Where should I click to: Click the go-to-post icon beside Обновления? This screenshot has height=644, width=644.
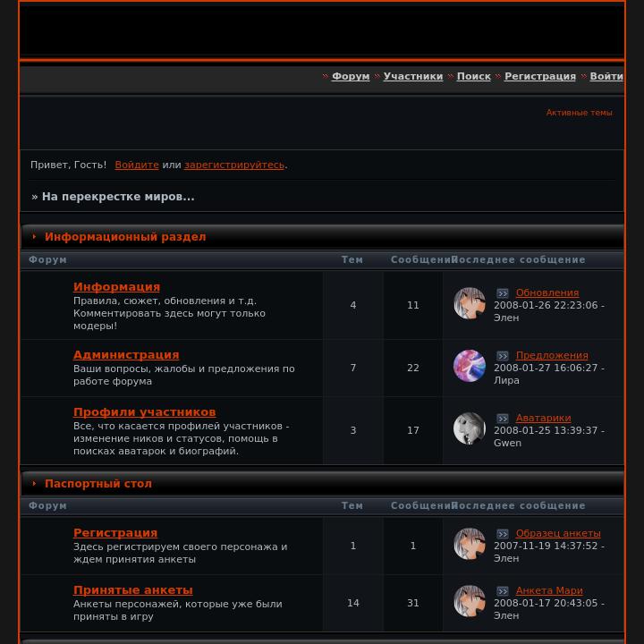(503, 293)
